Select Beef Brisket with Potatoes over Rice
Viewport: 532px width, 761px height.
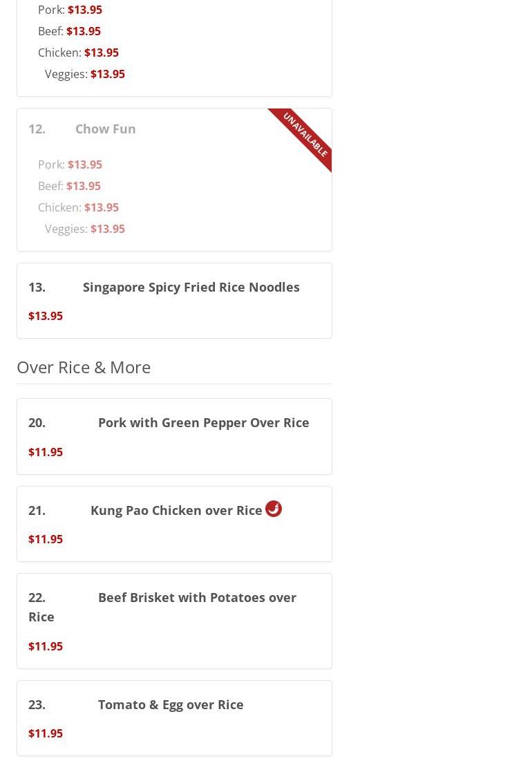pyautogui.click(x=197, y=597)
